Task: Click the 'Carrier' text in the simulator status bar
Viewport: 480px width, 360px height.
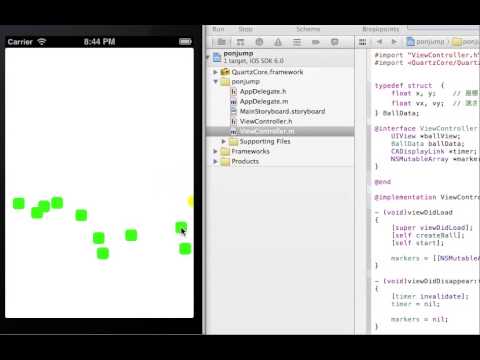Action: (20, 42)
